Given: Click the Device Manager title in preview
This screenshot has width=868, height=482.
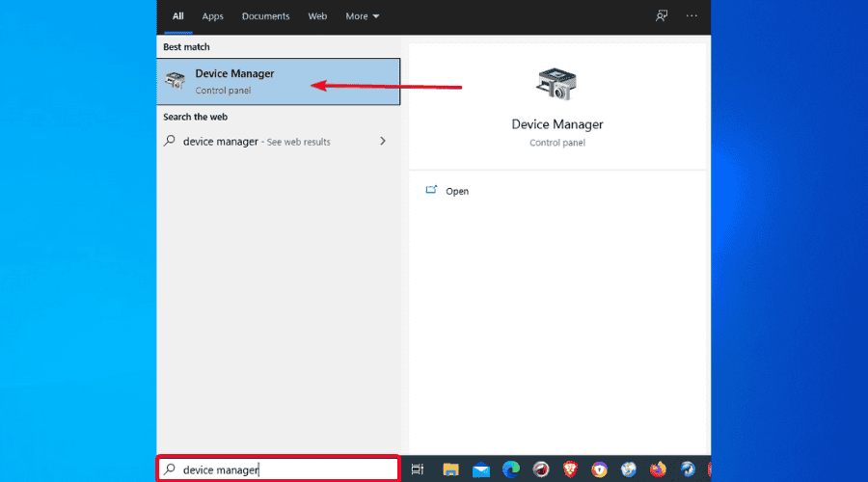Looking at the screenshot, I should pyautogui.click(x=556, y=124).
